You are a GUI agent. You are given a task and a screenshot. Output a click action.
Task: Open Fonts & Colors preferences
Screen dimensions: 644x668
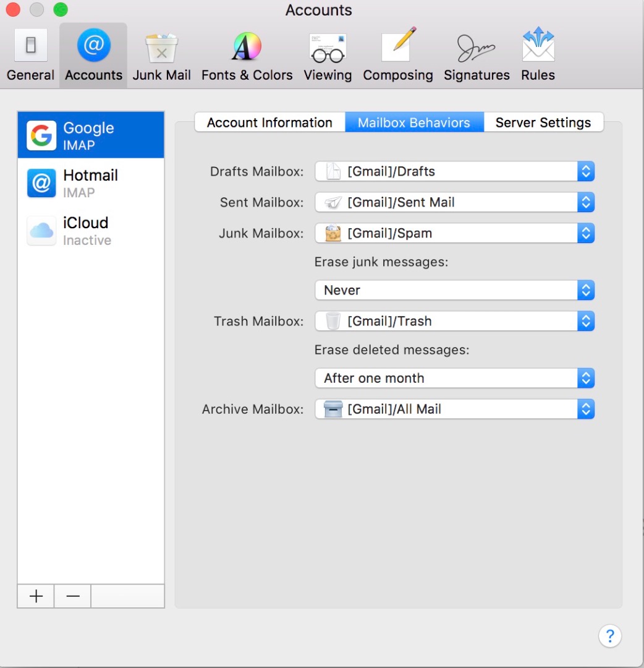[x=247, y=56]
